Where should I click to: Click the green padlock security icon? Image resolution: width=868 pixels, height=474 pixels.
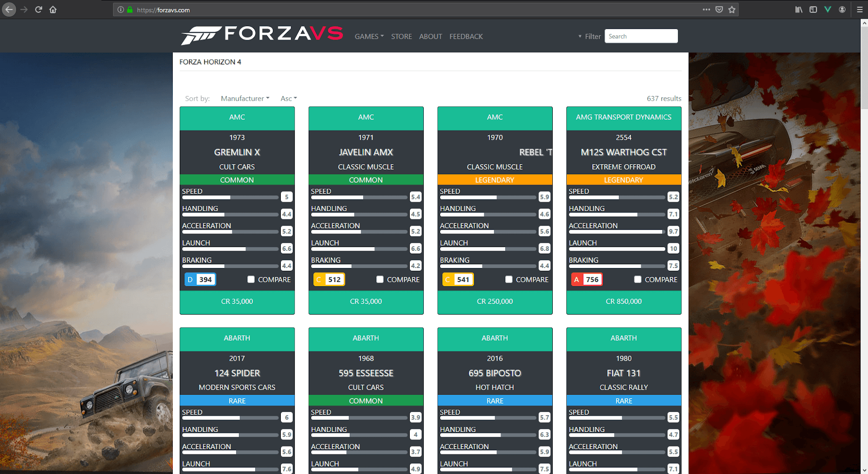(130, 10)
